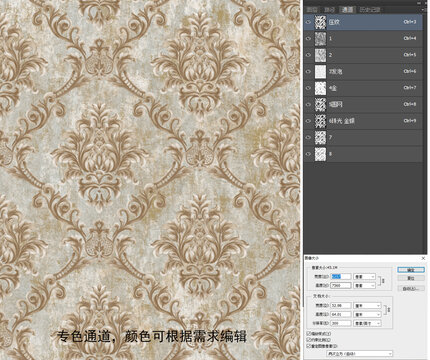Select the thumbnail of channel 7
Image resolution: width=430 pixels, height=360 pixels.
tap(320, 137)
